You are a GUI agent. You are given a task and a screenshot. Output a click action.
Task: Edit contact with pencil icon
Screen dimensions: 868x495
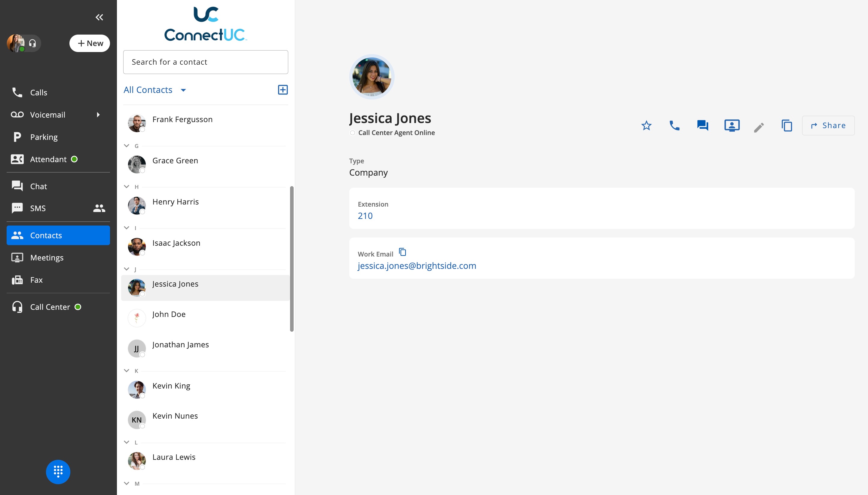[759, 127]
